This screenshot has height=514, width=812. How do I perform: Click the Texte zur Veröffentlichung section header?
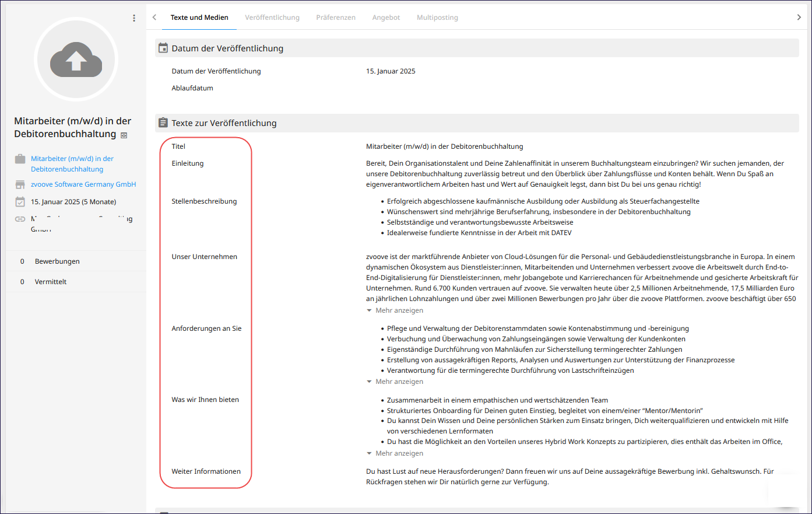(x=477, y=123)
